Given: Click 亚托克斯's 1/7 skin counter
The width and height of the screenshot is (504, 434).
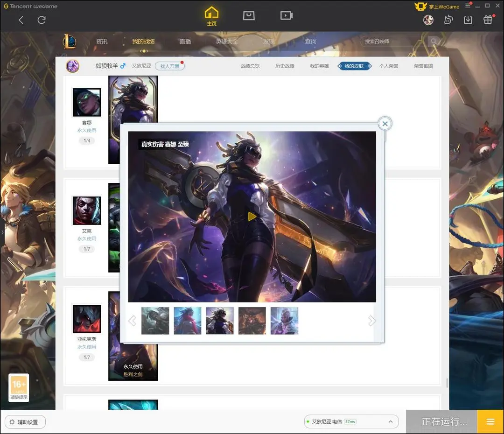Looking at the screenshot, I should [x=87, y=357].
